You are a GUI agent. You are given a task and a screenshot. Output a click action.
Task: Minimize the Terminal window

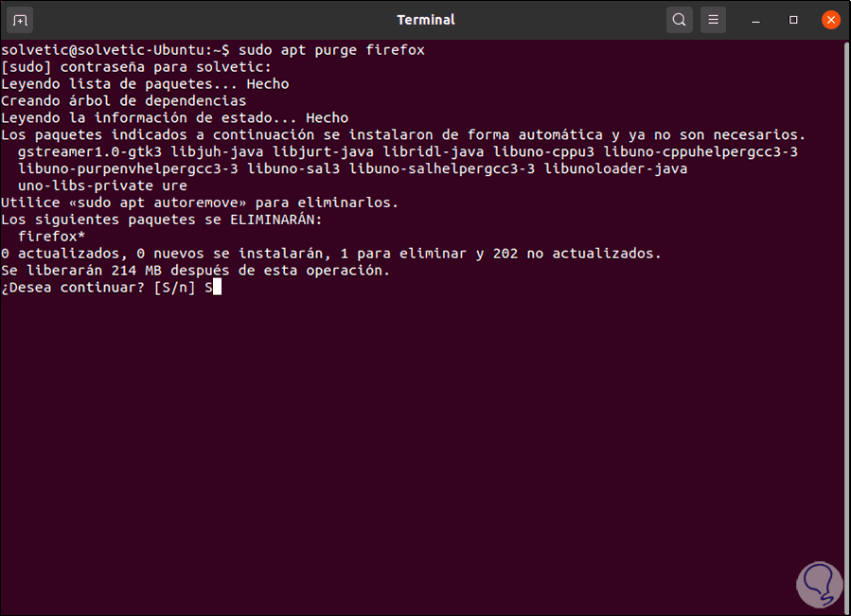[757, 20]
